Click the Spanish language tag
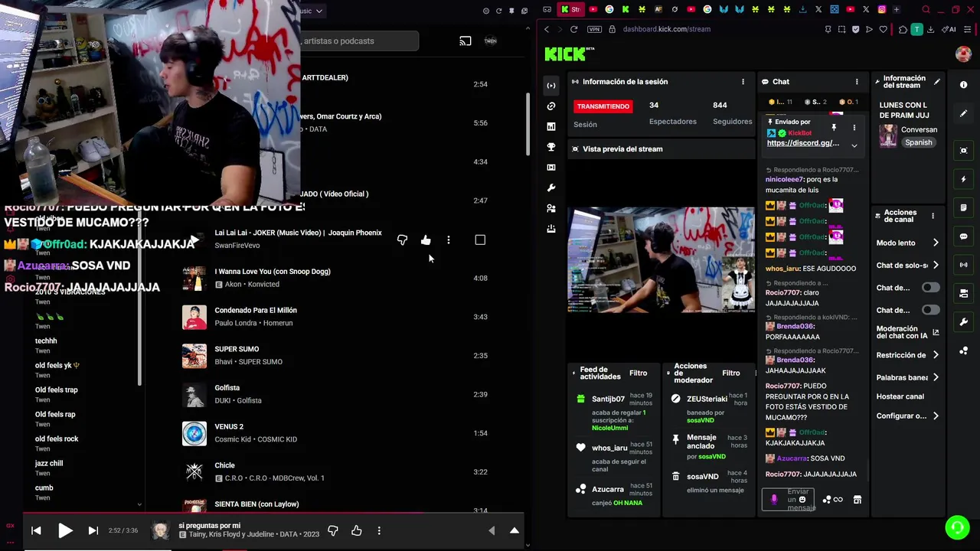 click(918, 142)
